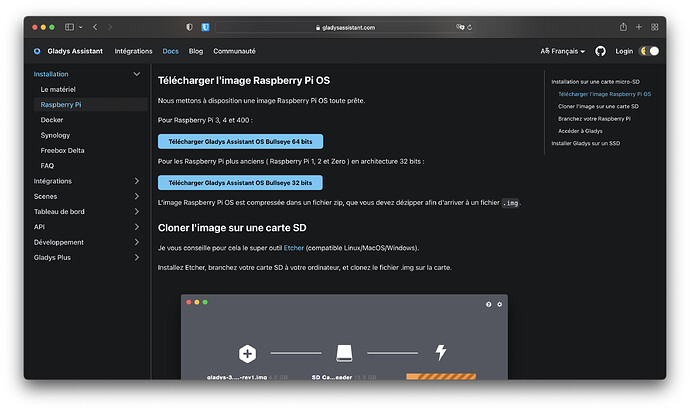This screenshot has height=411, width=690.
Task: Open Le matériel sidebar page
Action: point(58,89)
